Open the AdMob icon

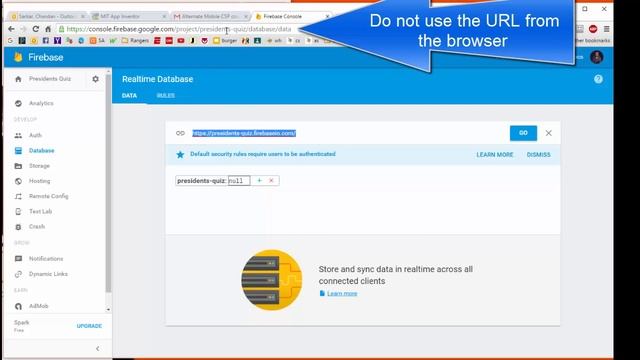tap(18, 306)
